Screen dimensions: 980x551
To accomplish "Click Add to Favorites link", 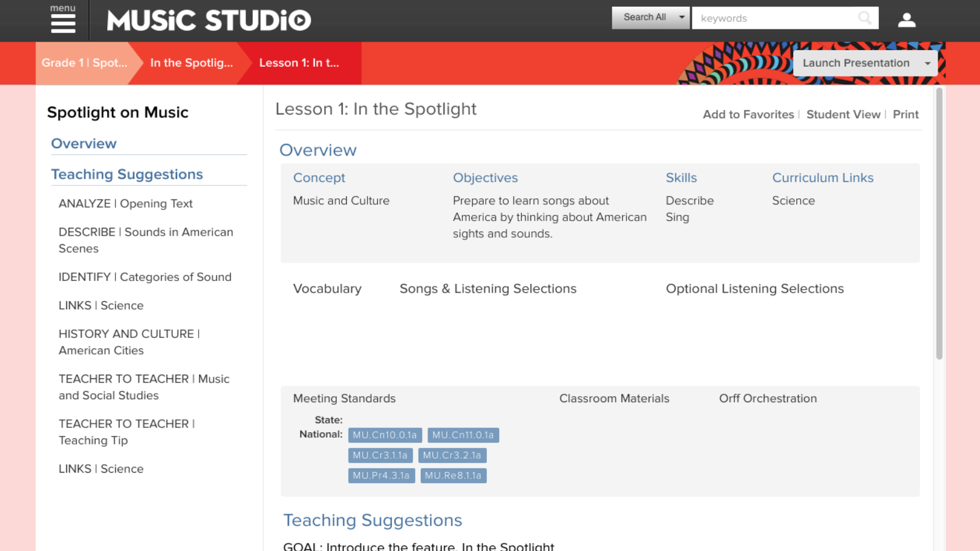I will [x=748, y=114].
